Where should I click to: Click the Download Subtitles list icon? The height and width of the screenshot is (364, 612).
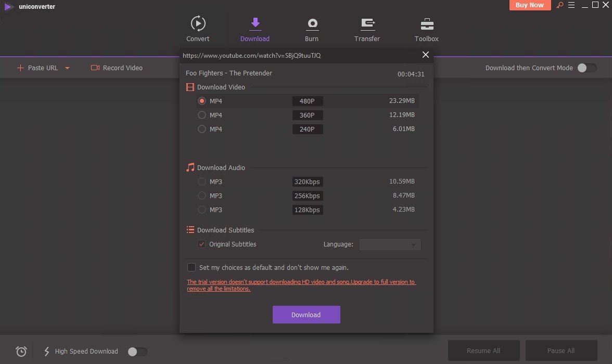pos(190,230)
